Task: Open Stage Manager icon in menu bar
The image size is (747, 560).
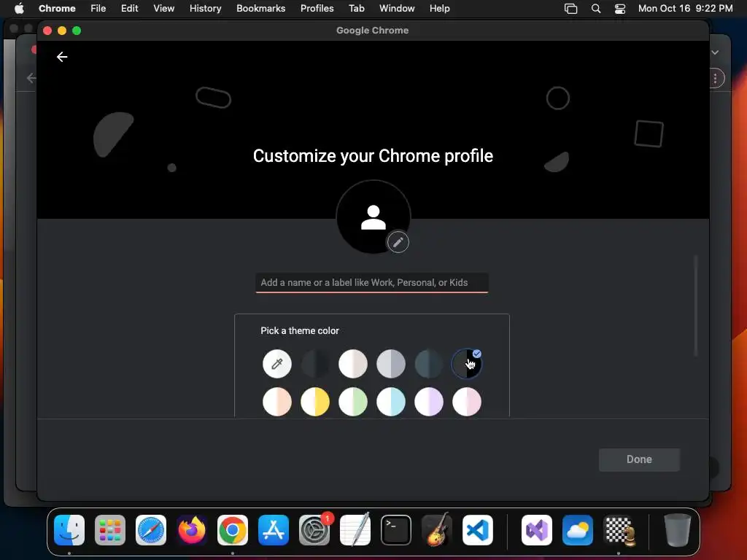Action: tap(570, 8)
